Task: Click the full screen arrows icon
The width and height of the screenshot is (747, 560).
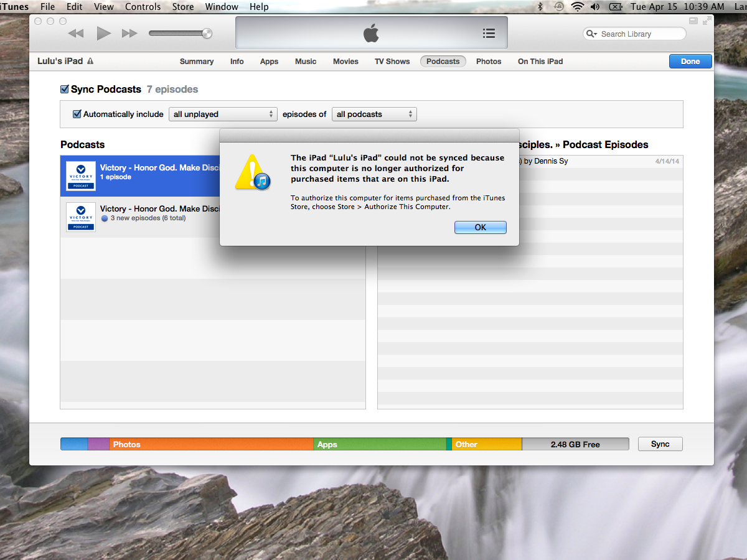Action: point(707,21)
